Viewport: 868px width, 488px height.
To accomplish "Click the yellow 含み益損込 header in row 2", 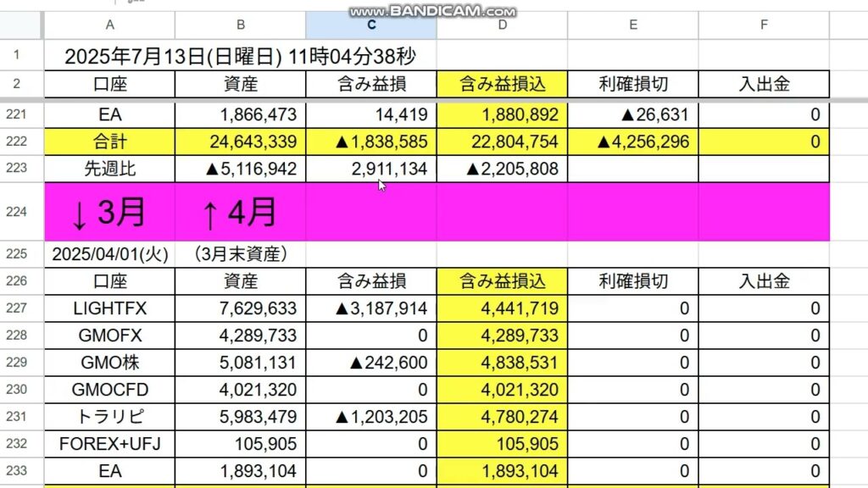I will [x=502, y=84].
